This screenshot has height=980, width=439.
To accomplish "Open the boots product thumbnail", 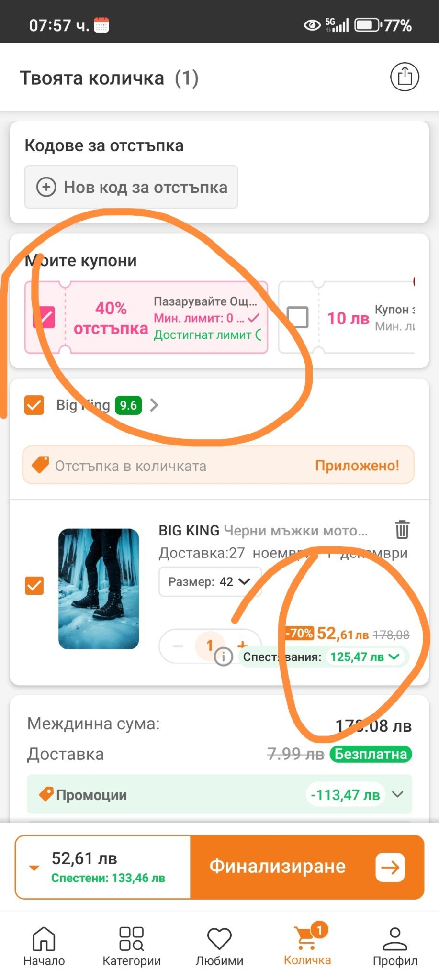I will point(99,589).
